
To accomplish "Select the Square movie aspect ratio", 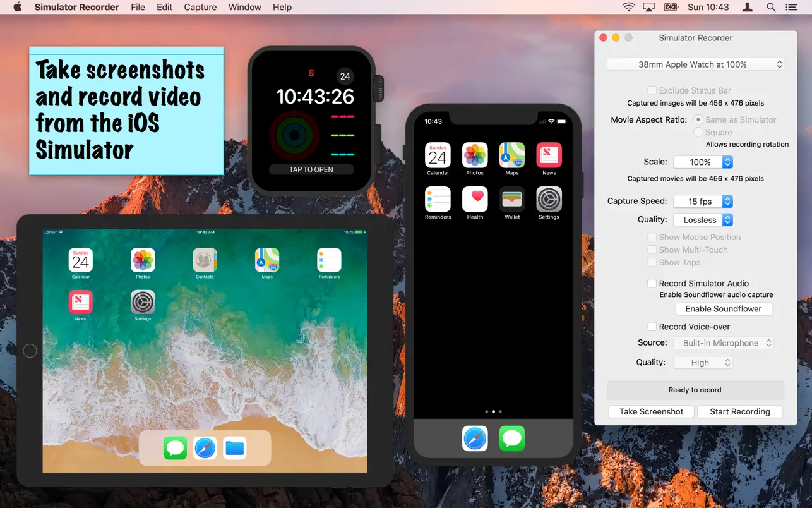I will [x=699, y=132].
